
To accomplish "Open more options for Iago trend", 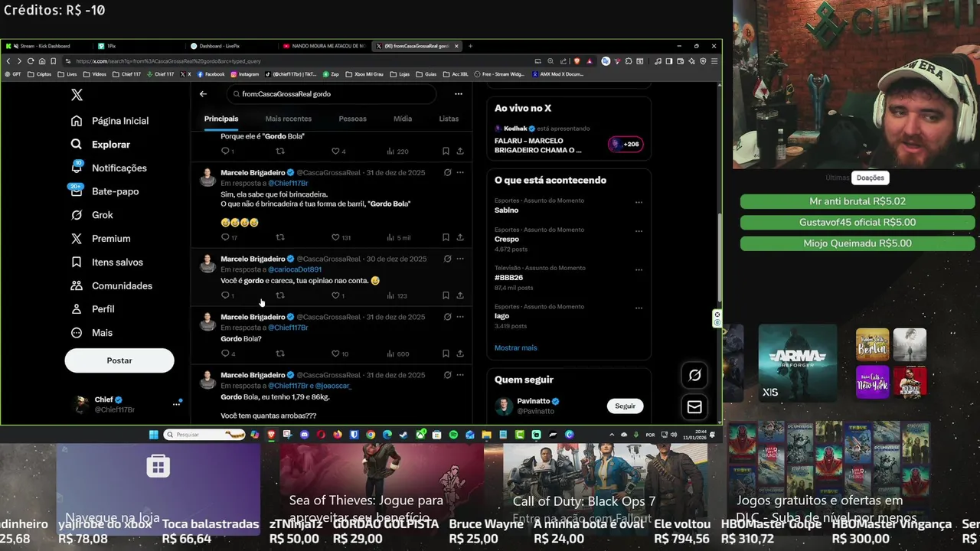I will [x=639, y=308].
